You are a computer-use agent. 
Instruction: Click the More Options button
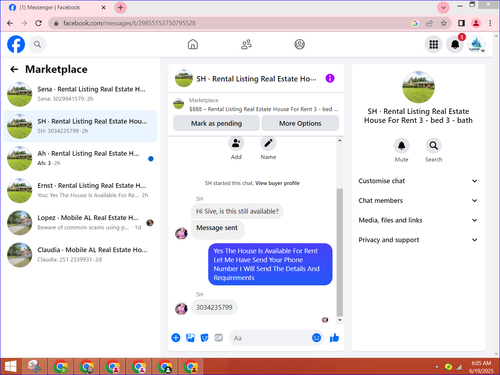pyautogui.click(x=300, y=123)
